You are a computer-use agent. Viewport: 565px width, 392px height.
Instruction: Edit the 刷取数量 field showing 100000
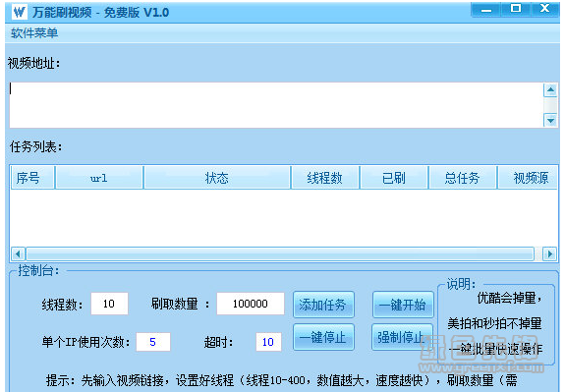point(250,304)
